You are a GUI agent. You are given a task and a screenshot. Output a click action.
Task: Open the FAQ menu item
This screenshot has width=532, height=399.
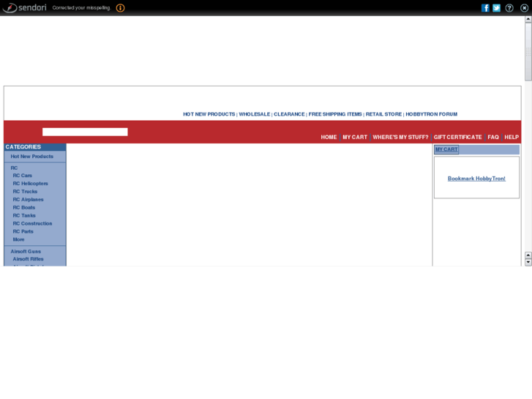click(493, 137)
